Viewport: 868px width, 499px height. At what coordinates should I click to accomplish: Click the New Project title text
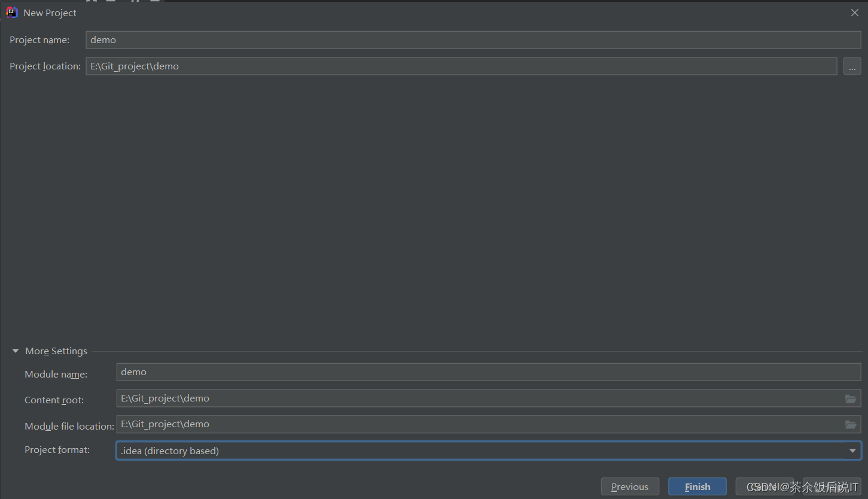pyautogui.click(x=50, y=13)
